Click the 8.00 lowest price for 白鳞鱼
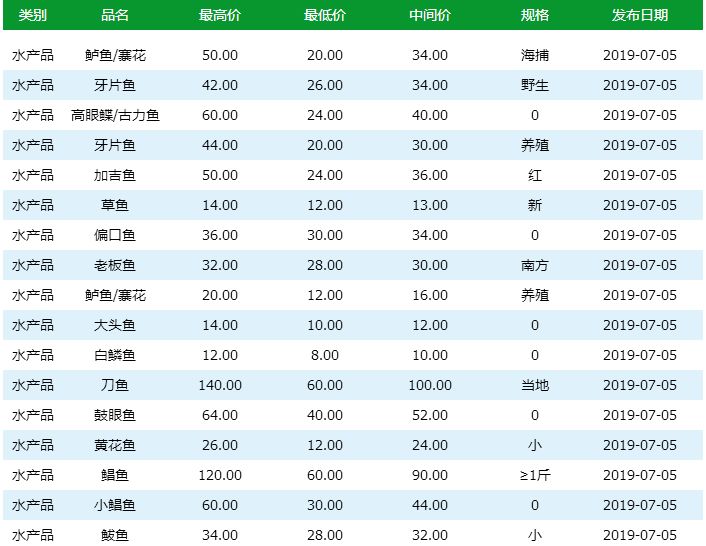This screenshot has width=706, height=546. 325,355
